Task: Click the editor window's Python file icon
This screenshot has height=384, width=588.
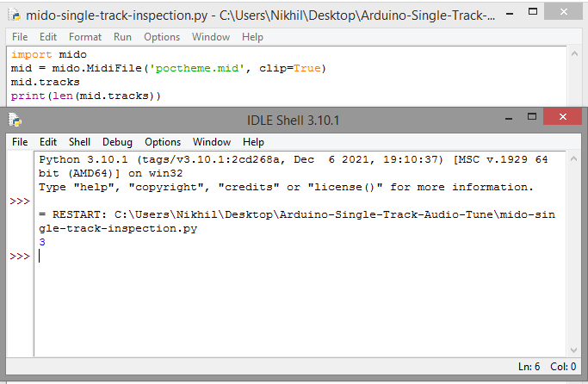Action: [13, 15]
